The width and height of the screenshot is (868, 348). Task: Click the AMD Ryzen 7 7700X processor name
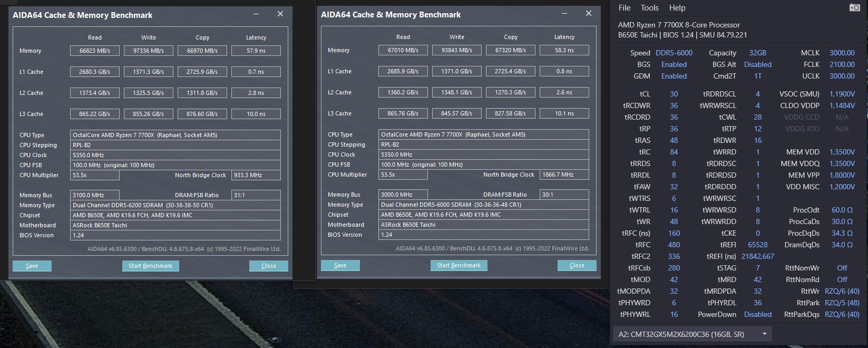click(679, 25)
